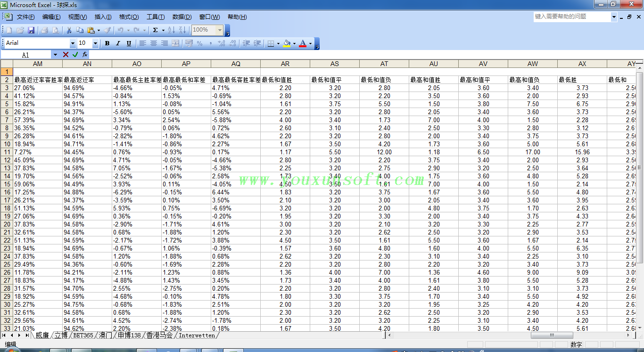Click the Open file folder icon
644x352 pixels.
tap(20, 30)
